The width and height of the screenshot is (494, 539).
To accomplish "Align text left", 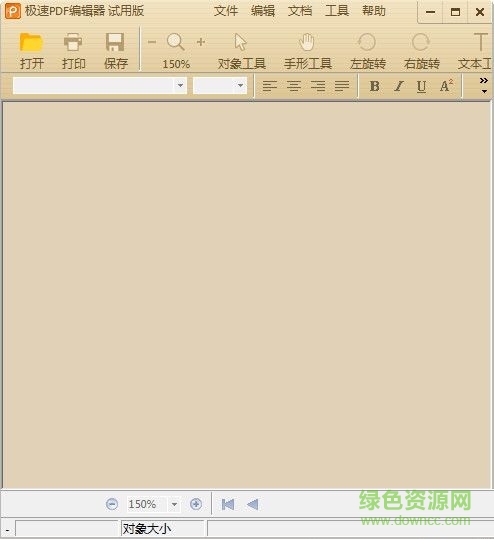I will point(270,86).
